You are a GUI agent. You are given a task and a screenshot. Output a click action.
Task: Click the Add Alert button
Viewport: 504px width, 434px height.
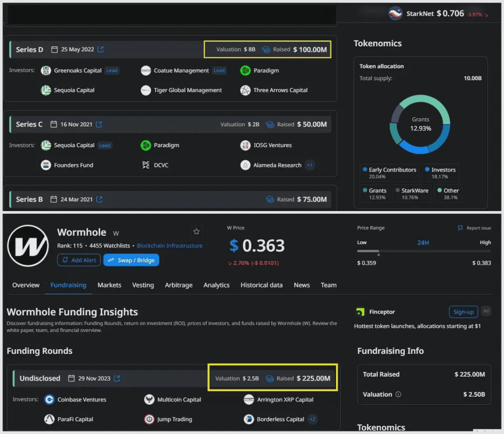coord(78,260)
